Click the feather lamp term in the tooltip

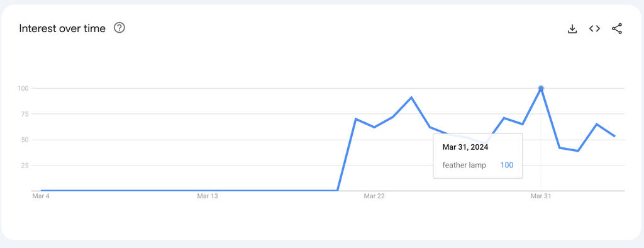[x=464, y=166]
